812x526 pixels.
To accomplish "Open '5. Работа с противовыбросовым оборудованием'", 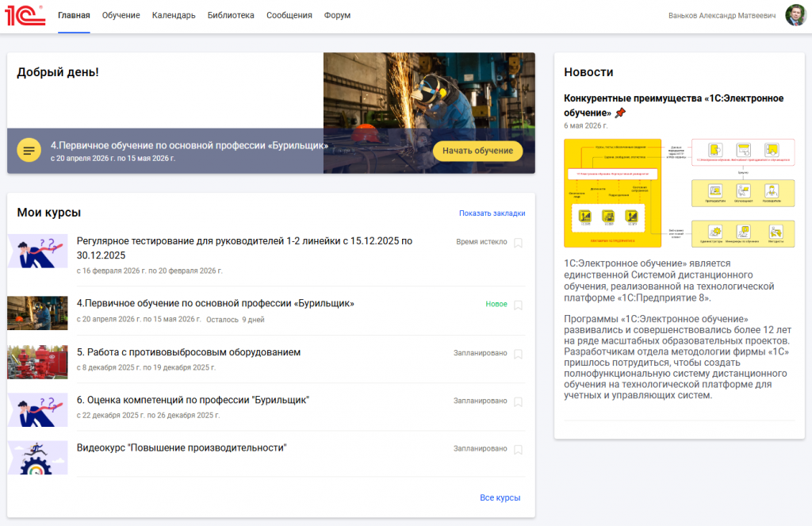I will pyautogui.click(x=189, y=352).
